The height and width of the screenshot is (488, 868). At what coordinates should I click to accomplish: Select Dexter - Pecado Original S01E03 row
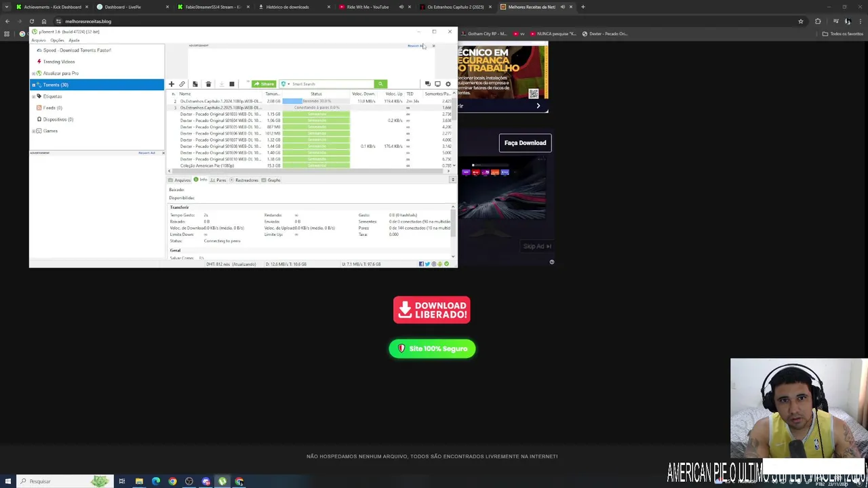311,114
